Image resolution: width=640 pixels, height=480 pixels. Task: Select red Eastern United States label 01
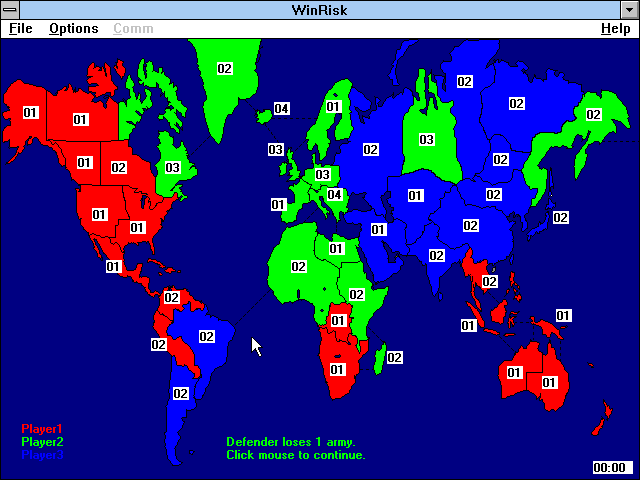click(137, 227)
